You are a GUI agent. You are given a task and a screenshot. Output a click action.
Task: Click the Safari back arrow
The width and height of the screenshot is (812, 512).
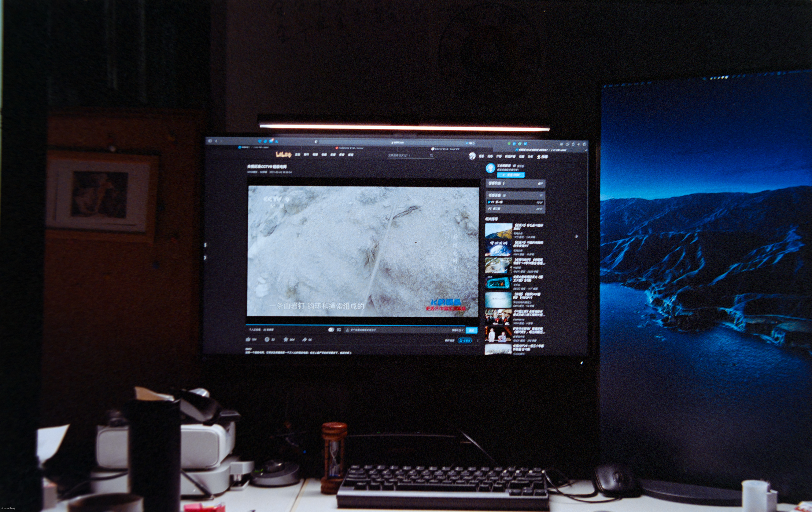[217, 141]
